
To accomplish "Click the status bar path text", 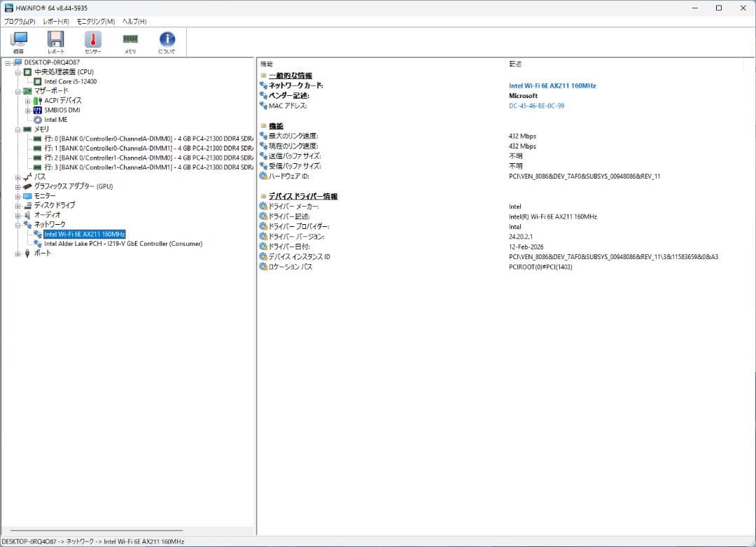I will click(93, 541).
